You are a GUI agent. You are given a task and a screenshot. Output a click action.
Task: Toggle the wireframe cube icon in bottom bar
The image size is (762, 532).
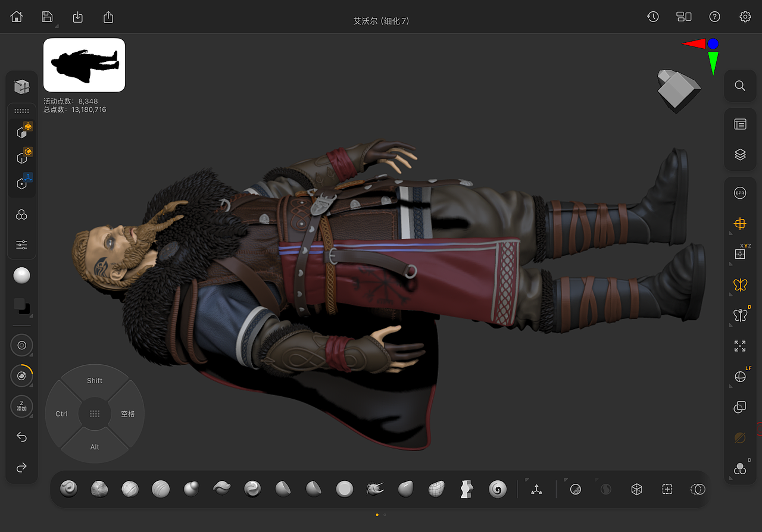click(x=637, y=489)
